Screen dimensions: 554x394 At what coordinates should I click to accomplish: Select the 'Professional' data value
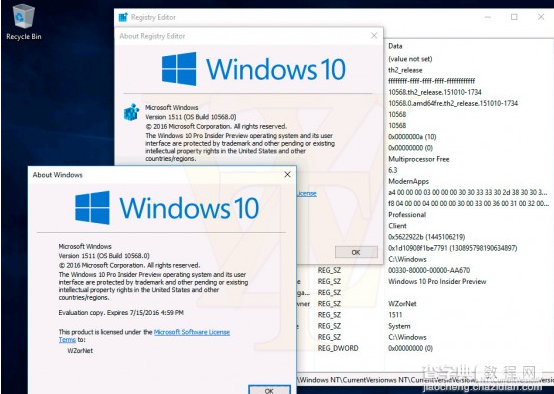tap(407, 215)
